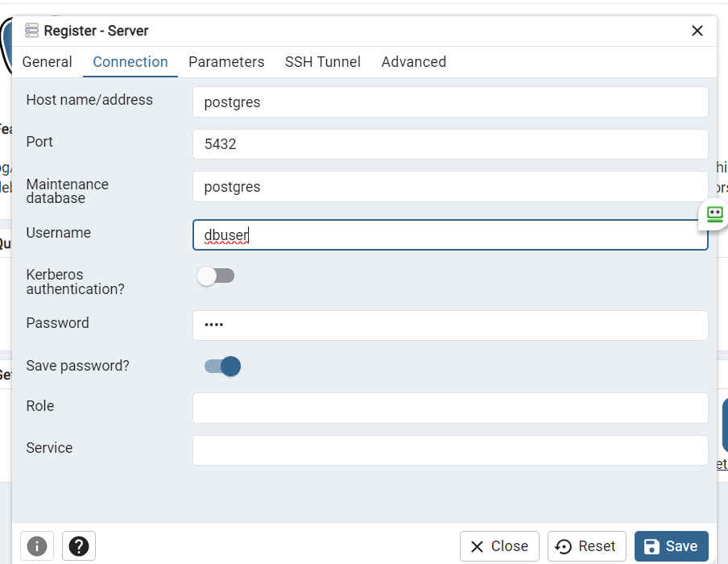This screenshot has height=564, width=728.
Task: Click into the Port field
Action: [x=449, y=144]
